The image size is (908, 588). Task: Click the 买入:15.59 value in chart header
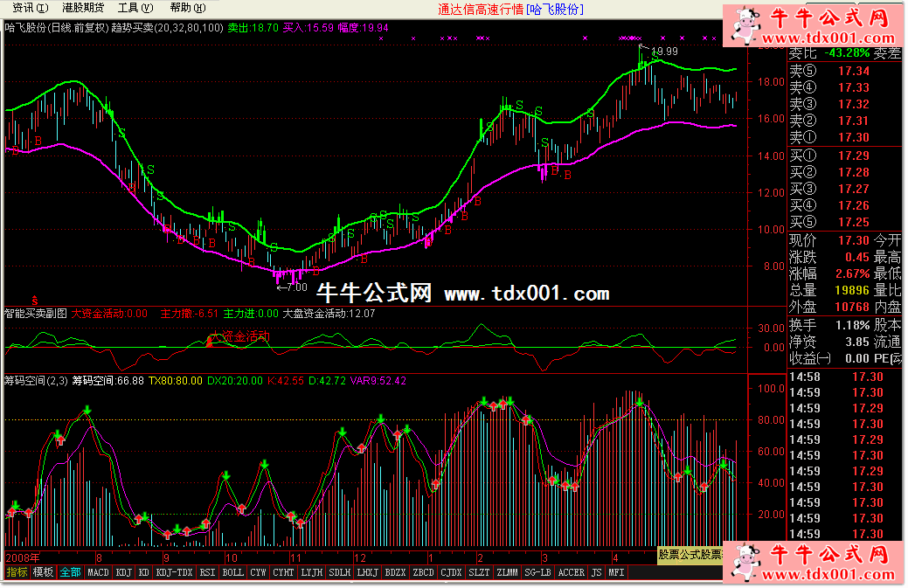pos(308,28)
